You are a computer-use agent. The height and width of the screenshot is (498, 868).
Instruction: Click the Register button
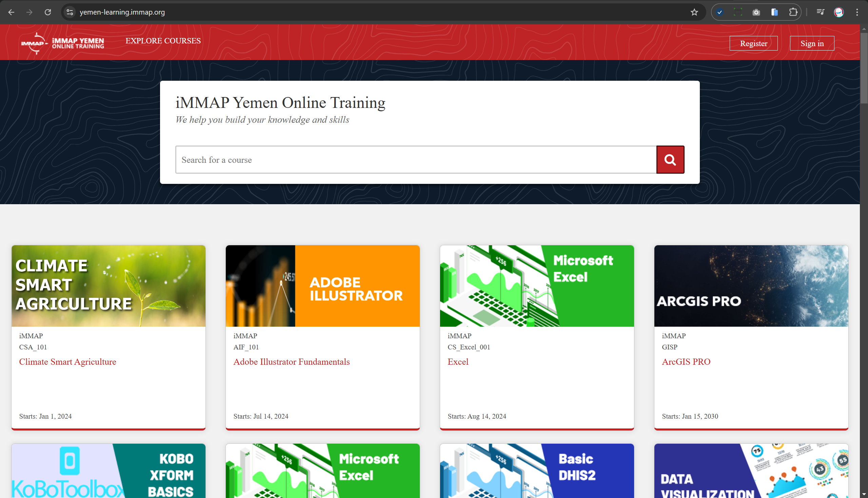[x=753, y=43]
